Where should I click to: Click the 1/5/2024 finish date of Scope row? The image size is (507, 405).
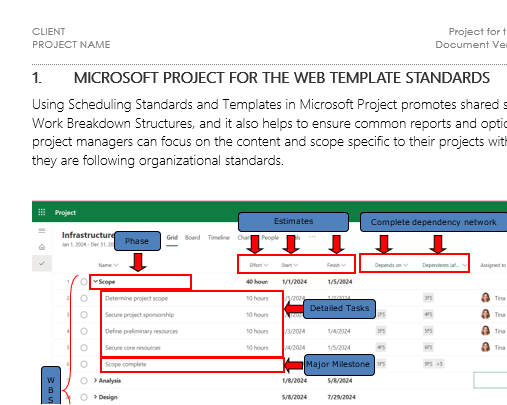click(x=340, y=282)
